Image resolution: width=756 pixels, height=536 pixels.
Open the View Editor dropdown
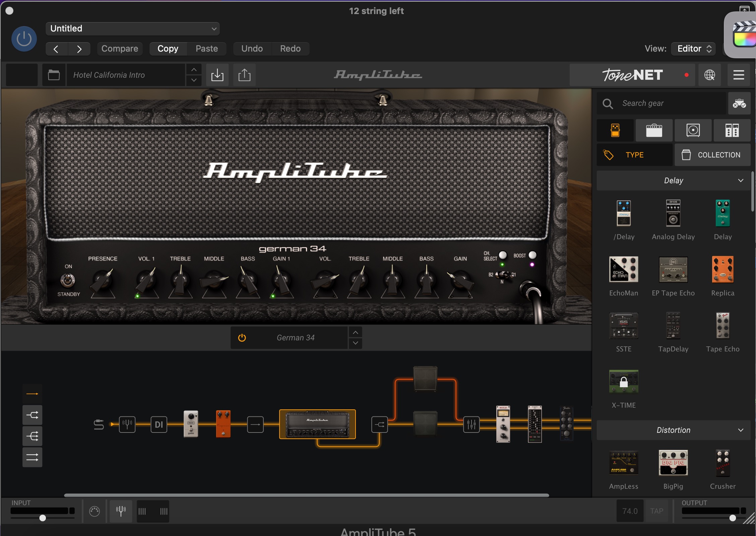click(693, 49)
